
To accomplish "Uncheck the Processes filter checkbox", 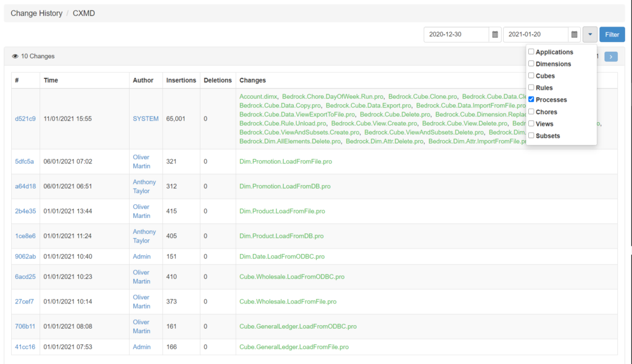I will pos(531,99).
